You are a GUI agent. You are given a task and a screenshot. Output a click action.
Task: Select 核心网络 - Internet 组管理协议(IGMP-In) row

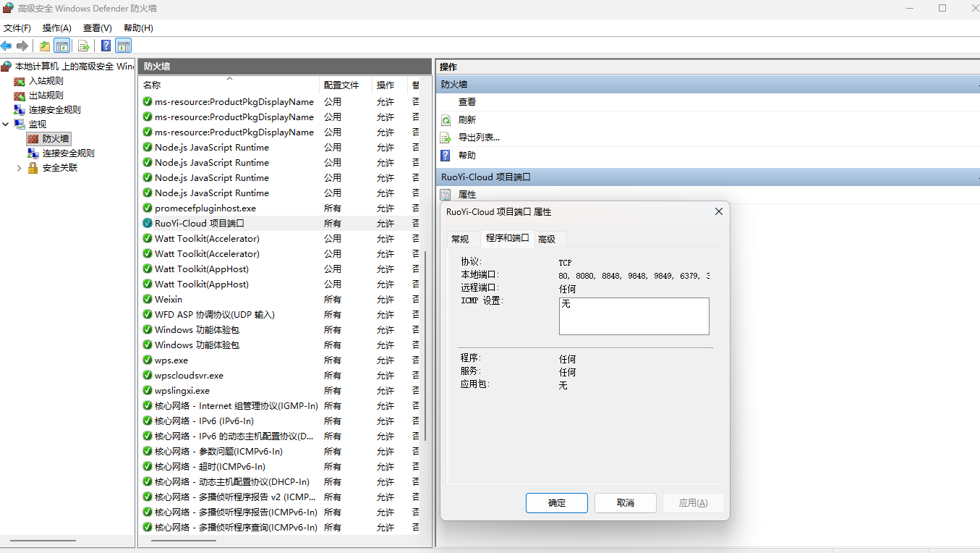coord(281,406)
